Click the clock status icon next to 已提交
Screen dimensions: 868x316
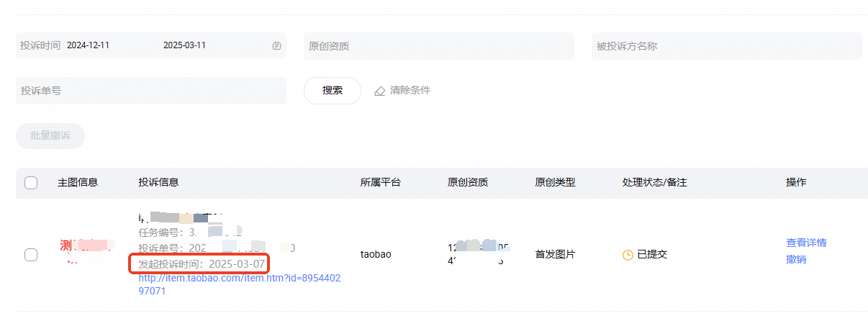click(628, 255)
